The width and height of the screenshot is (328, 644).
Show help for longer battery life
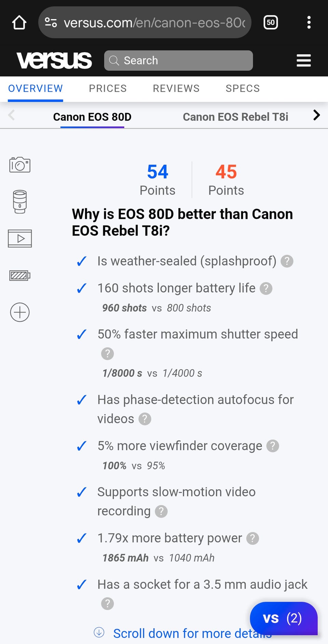266,288
